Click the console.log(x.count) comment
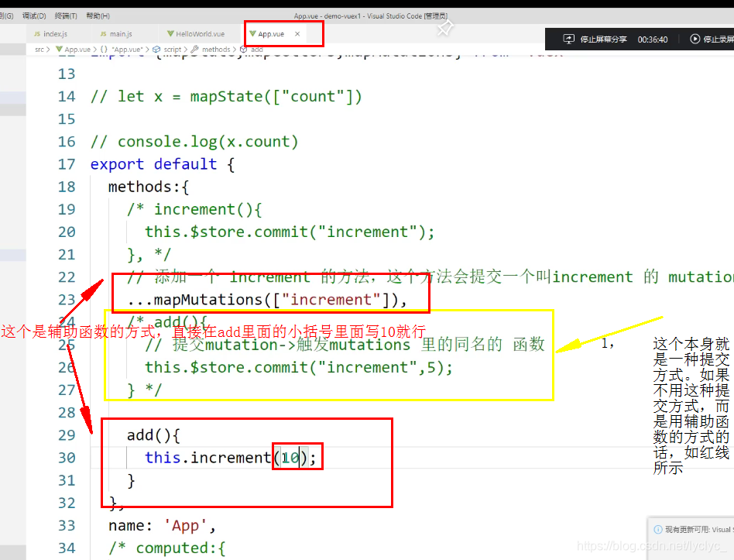Viewport: 734px width, 560px height. point(194,142)
